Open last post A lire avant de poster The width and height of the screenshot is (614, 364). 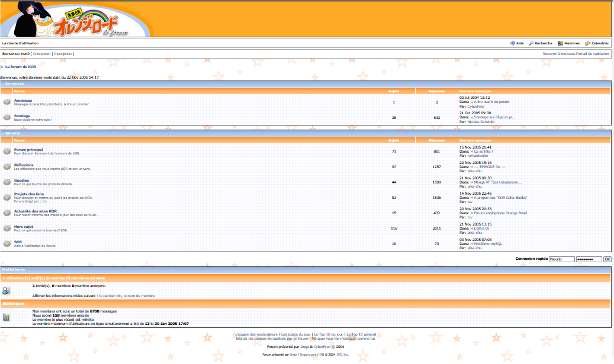click(x=491, y=102)
